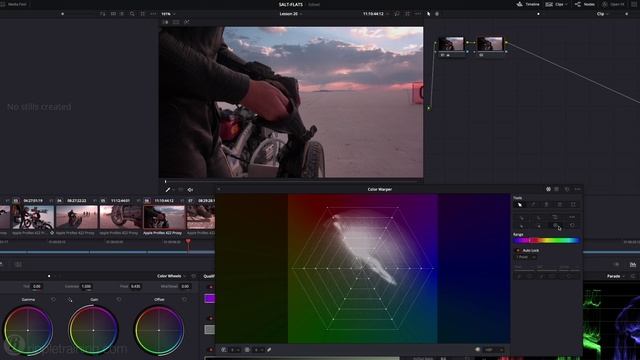Toggle the Clips panel button
640x360 pixels.
pyautogui.click(x=555, y=4)
